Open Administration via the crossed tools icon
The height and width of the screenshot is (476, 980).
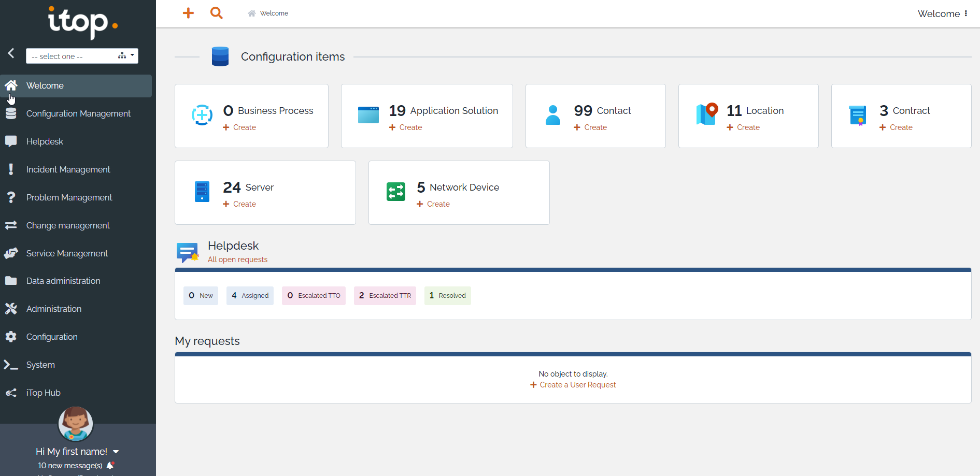11,308
